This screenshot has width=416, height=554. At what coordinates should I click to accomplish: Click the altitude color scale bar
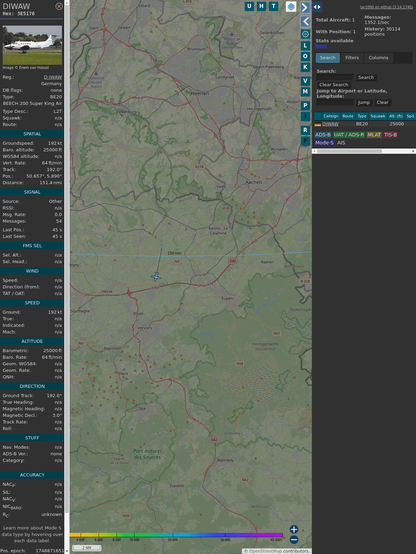[176, 535]
